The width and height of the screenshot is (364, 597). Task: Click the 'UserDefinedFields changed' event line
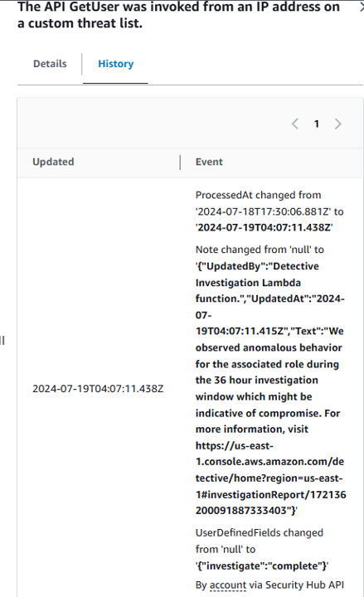click(260, 532)
